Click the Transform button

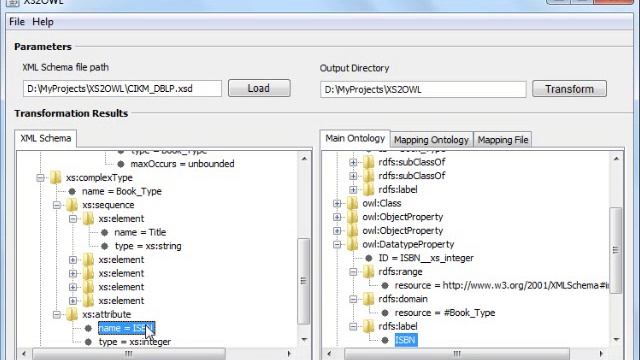coord(569,89)
